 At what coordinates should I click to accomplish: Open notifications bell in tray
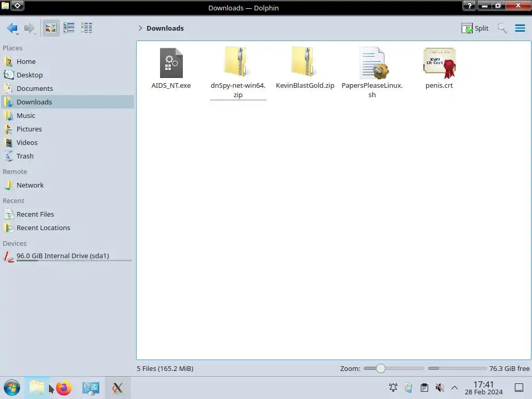pyautogui.click(x=393, y=388)
